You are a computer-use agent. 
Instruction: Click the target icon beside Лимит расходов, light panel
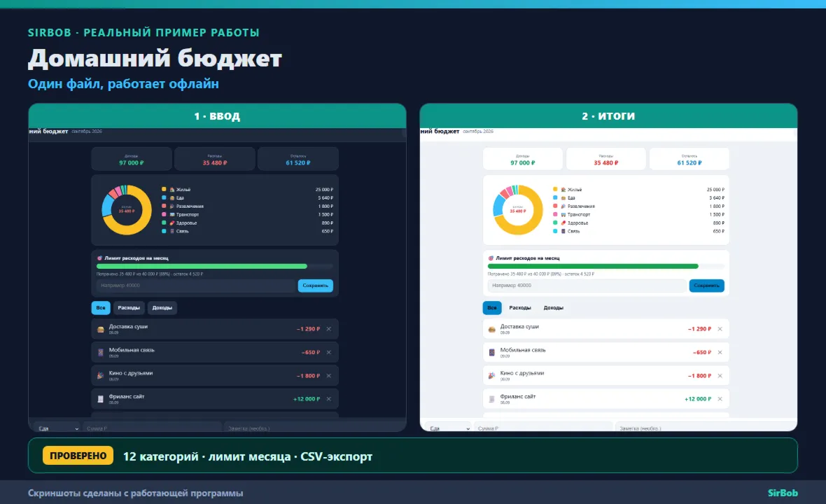point(491,258)
